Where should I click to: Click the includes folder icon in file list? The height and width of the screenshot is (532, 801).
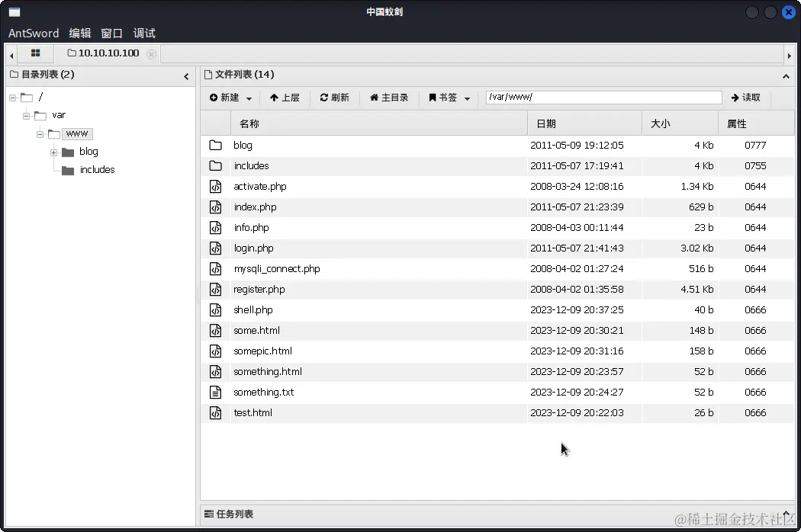click(x=216, y=165)
